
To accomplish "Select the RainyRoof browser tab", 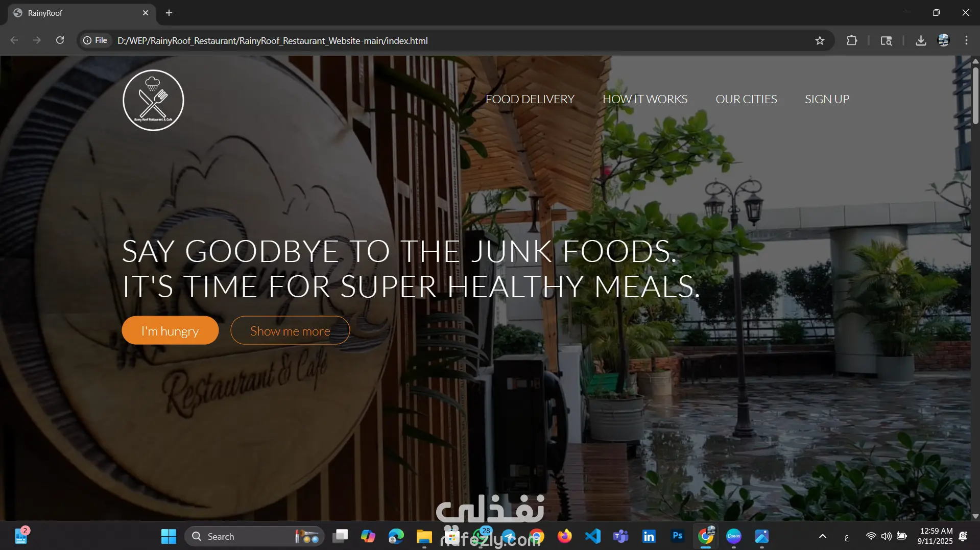I will pos(77,13).
